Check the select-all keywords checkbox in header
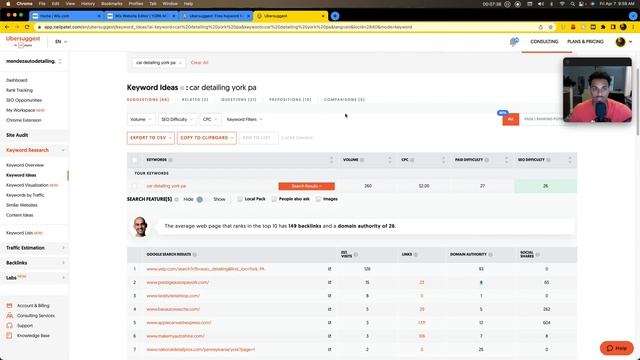Viewport: 640px width, 360px height. 135,160
